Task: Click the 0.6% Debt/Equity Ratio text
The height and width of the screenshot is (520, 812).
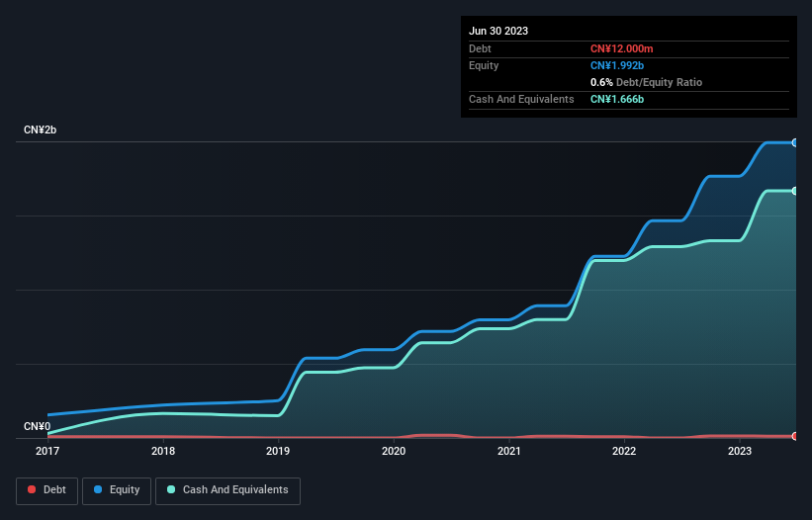Action: (x=646, y=82)
